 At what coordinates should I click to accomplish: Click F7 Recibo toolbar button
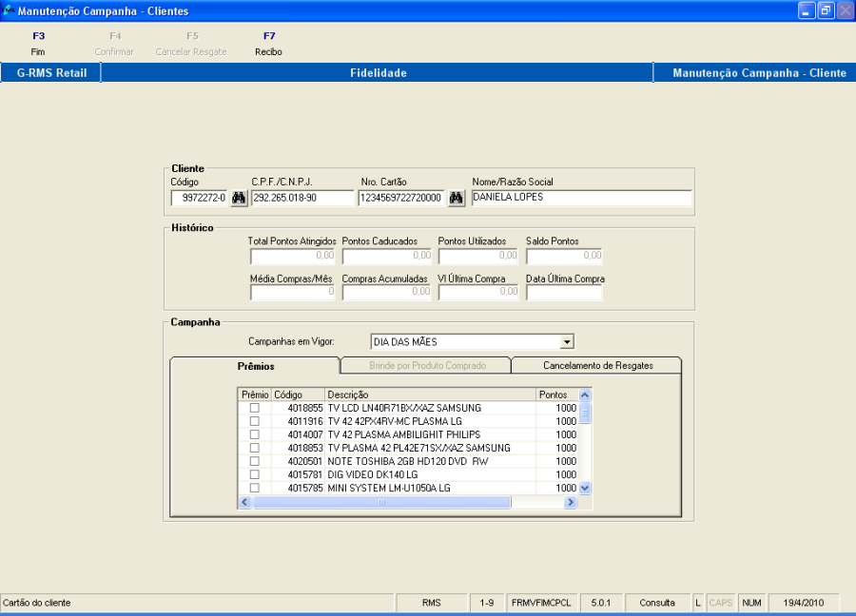tap(268, 44)
